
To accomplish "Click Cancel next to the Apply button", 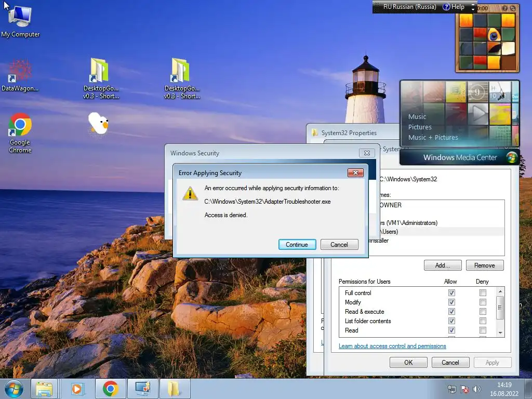I will 450,362.
